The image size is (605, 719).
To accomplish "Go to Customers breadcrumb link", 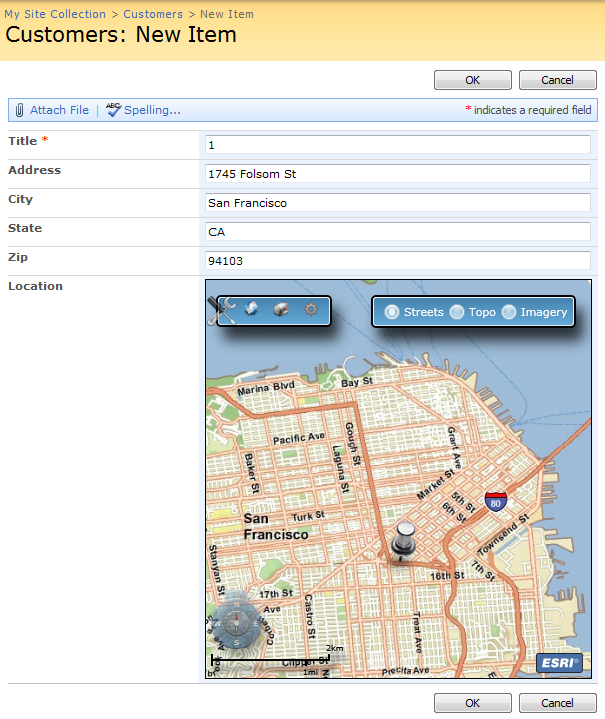I will (153, 14).
